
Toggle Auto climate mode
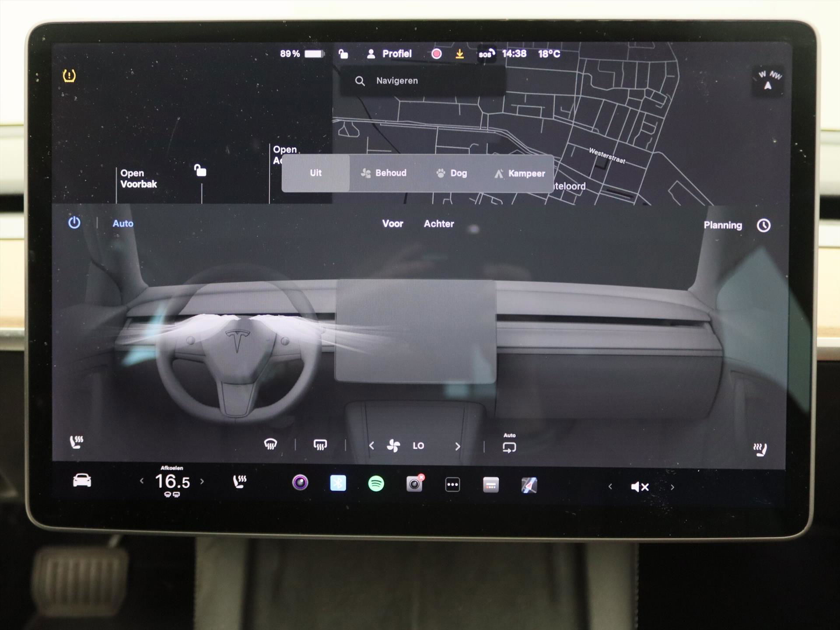pyautogui.click(x=123, y=224)
